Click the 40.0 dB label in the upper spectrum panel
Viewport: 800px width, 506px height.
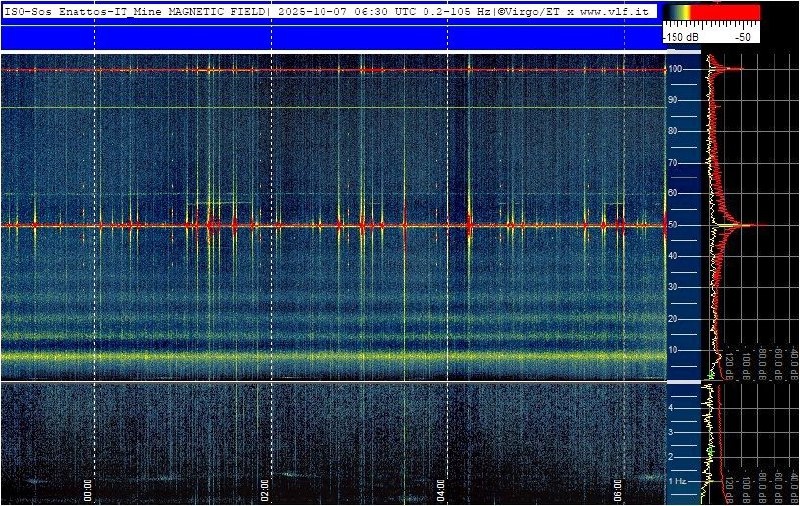(794, 363)
